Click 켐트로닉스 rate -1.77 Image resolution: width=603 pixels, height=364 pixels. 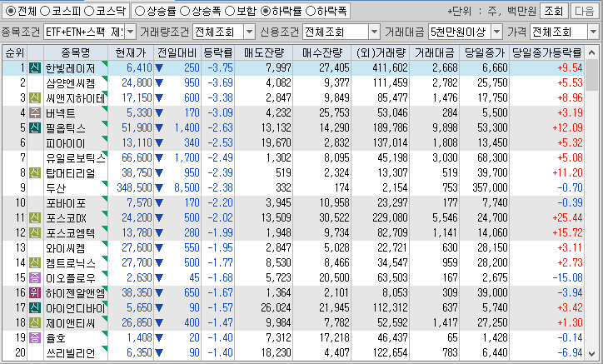point(221,263)
